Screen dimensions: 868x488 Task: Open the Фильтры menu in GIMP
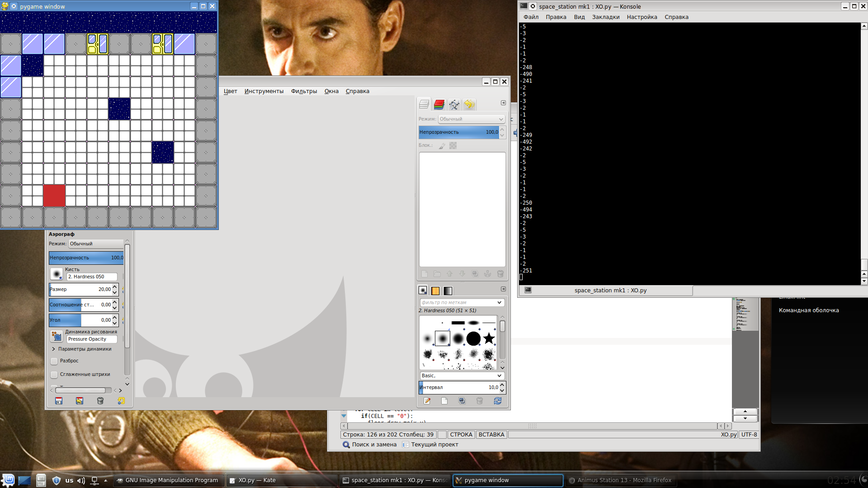tap(304, 91)
